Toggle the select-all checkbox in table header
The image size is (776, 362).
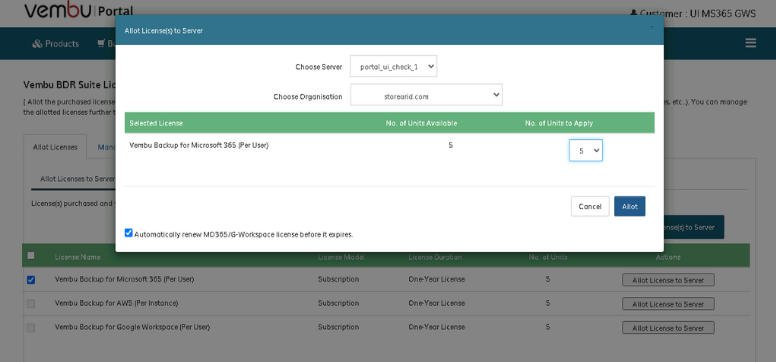click(31, 256)
